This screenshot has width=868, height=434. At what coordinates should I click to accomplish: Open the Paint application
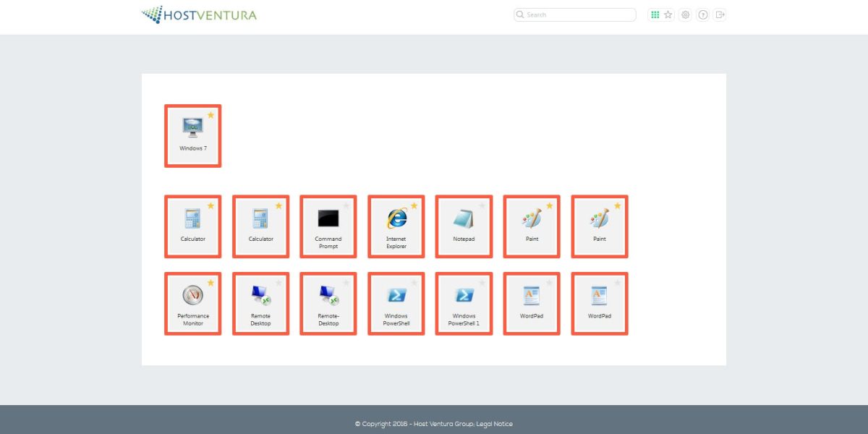point(532,226)
